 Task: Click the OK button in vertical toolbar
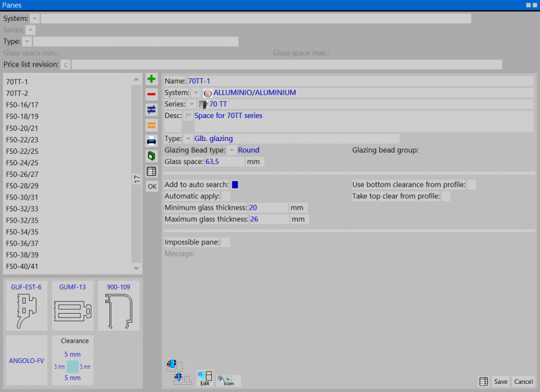pos(152,186)
